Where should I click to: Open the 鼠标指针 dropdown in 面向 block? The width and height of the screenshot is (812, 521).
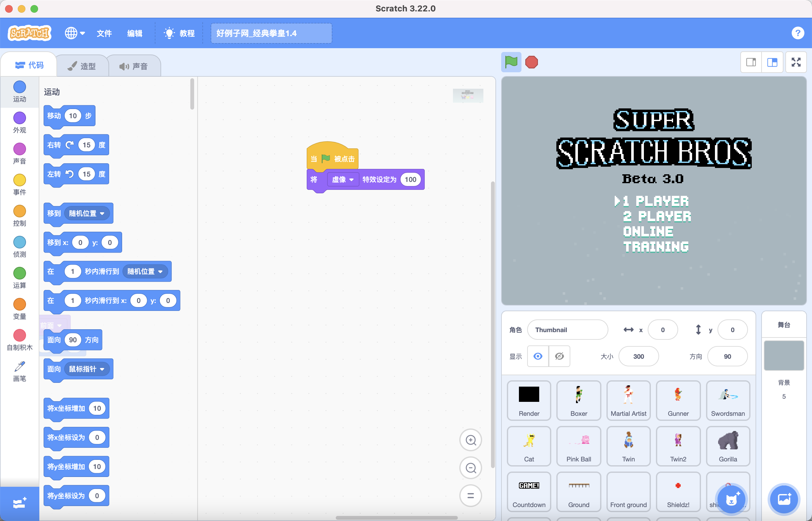coord(87,369)
